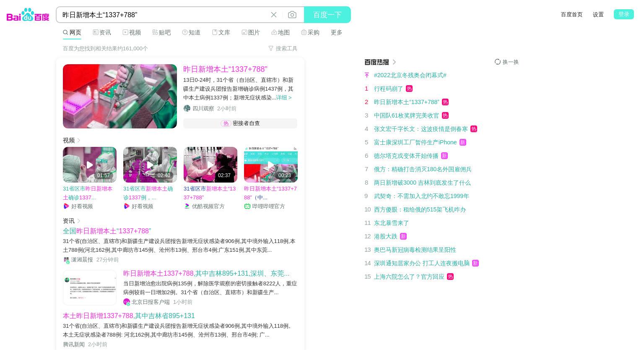Open the news link 全国昨日新增本土"1337+788"
This screenshot has height=350, width=644.
(x=107, y=231)
